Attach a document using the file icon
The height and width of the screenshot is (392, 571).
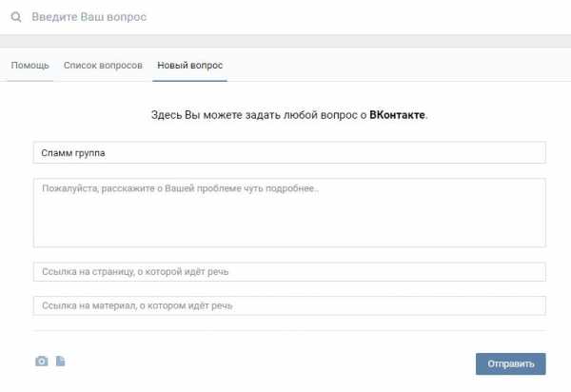[x=61, y=361]
